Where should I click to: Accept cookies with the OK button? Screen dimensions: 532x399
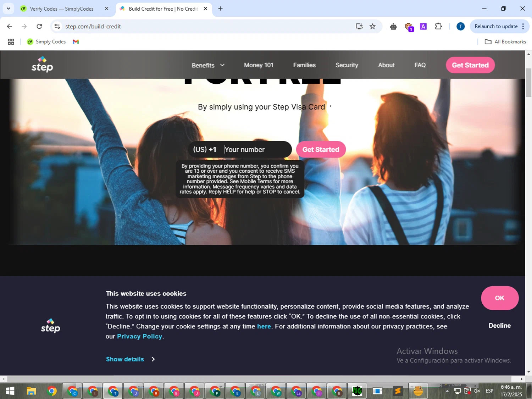tap(500, 298)
